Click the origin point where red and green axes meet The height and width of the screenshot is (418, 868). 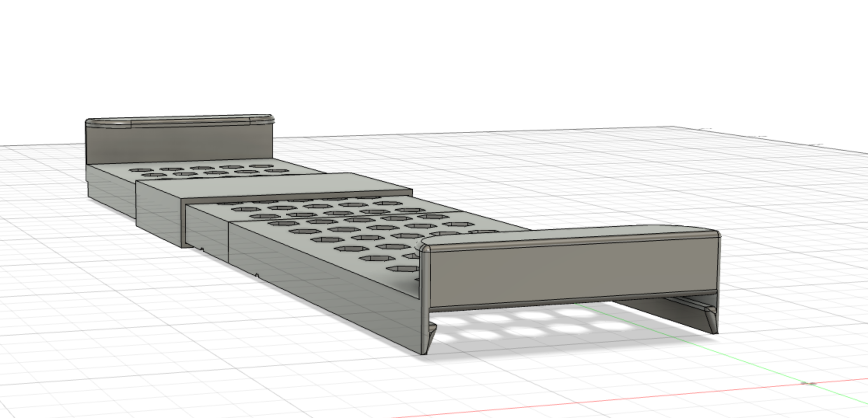click(810, 383)
